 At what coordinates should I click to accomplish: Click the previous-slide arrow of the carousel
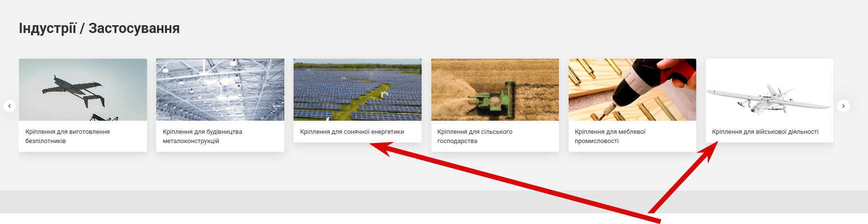point(9,106)
